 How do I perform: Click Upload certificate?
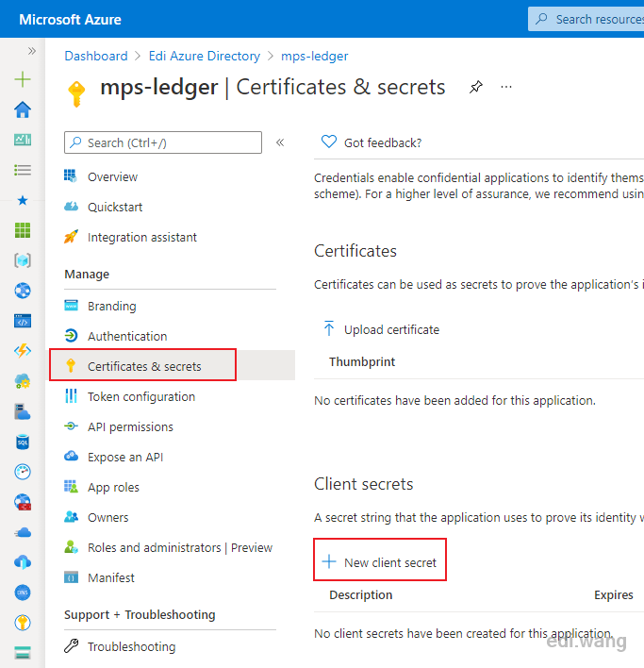pyautogui.click(x=381, y=329)
